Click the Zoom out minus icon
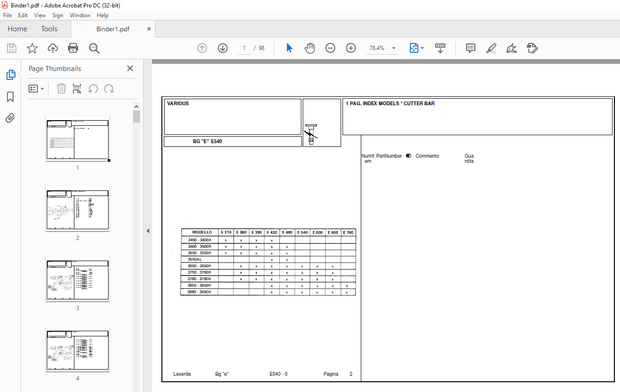Viewport: 620px width, 392px height. click(330, 48)
